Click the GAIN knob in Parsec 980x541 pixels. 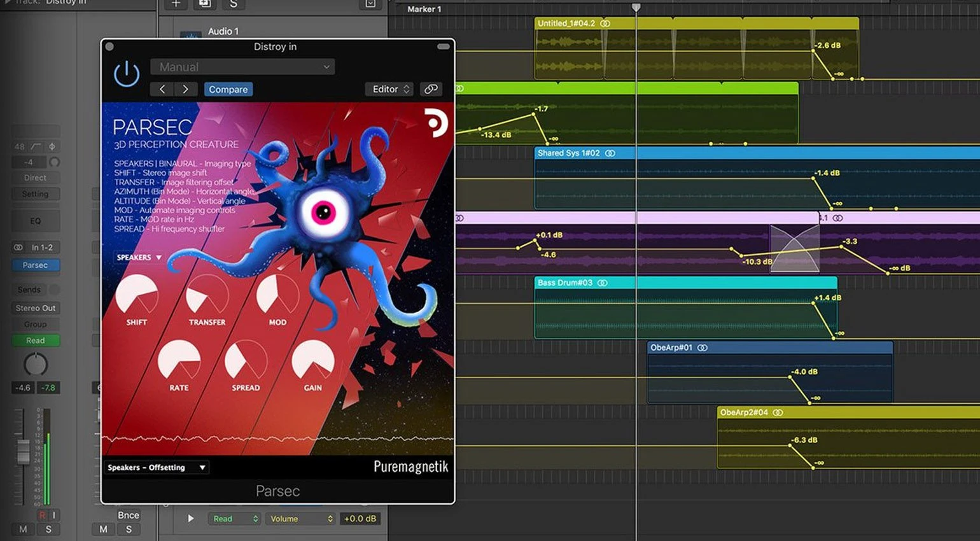(x=312, y=360)
